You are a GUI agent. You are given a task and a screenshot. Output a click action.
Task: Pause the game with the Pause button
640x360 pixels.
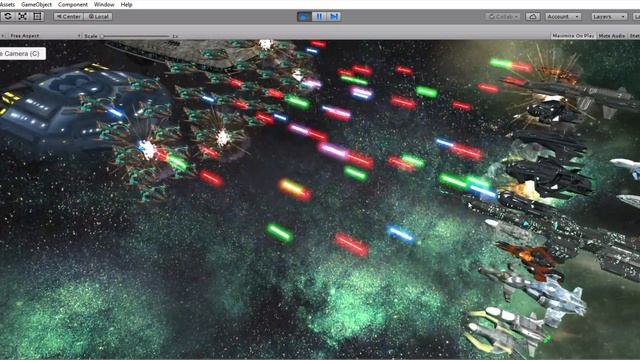click(x=319, y=17)
